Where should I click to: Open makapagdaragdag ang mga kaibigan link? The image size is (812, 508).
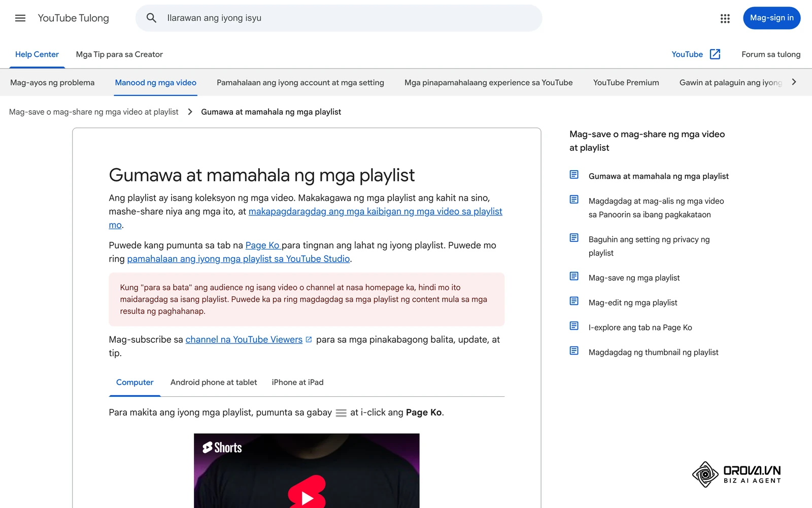[x=375, y=211]
